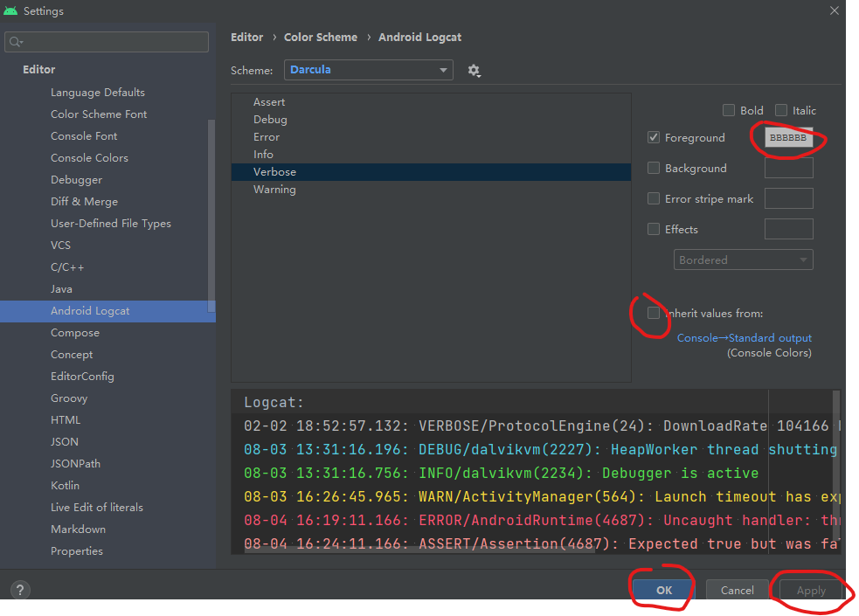Click the Editor breadcrumb
859x616 pixels.
247,38
